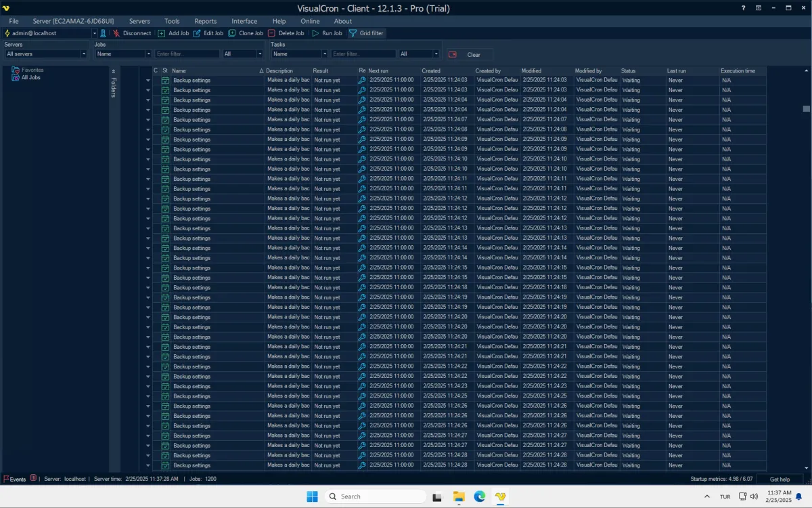The image size is (812, 508).
Task: Expand the job row created 11:24:07
Action: 148,120
